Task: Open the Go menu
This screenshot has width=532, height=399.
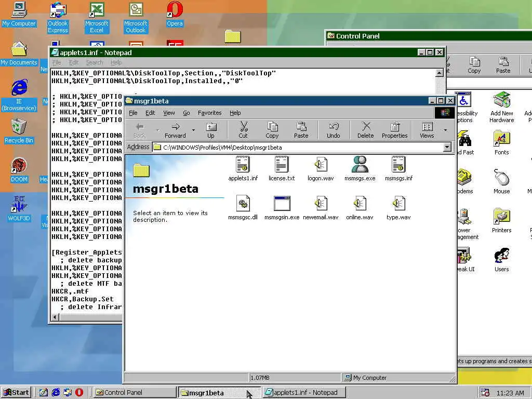Action: (187, 113)
